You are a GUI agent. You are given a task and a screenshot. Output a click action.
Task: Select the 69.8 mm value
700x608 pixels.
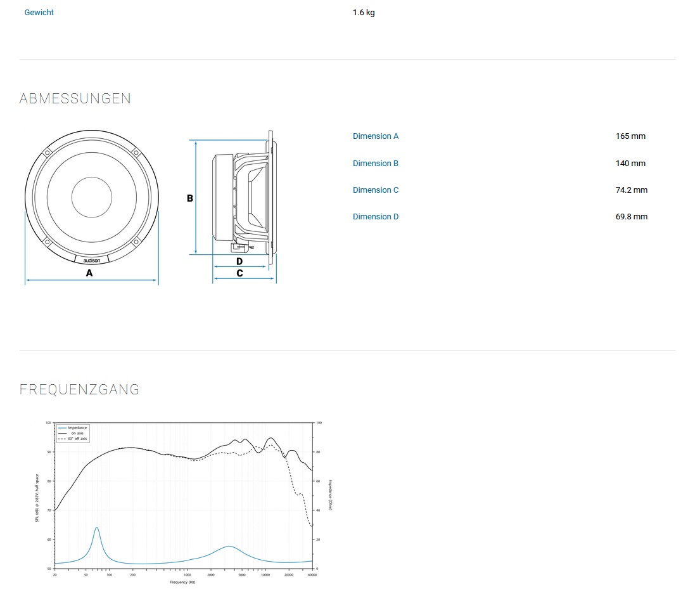pos(631,217)
